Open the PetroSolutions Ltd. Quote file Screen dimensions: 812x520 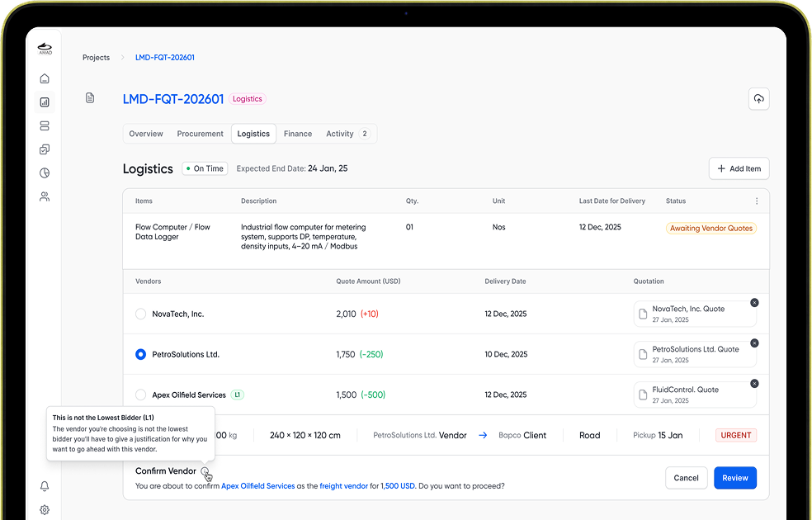tap(695, 354)
